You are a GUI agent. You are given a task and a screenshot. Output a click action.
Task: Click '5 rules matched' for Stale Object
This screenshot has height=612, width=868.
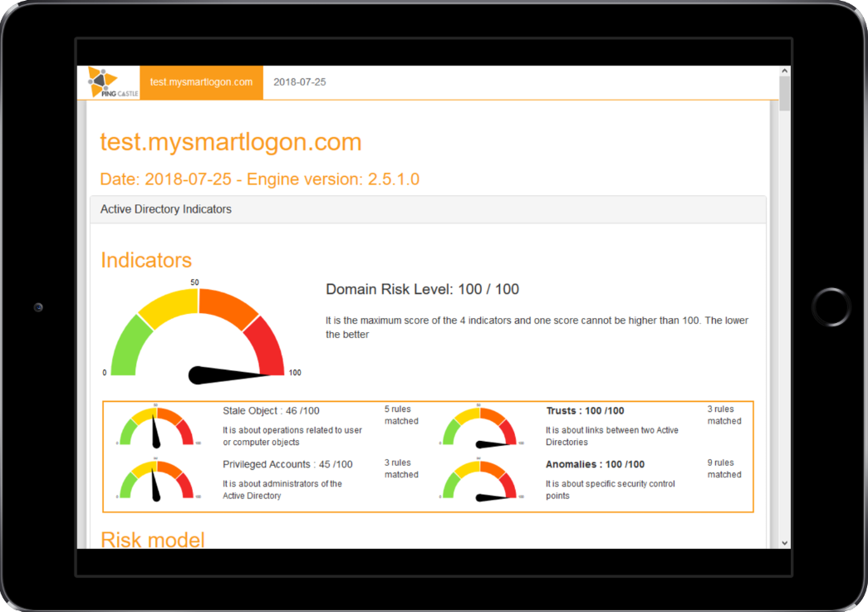pyautogui.click(x=401, y=415)
